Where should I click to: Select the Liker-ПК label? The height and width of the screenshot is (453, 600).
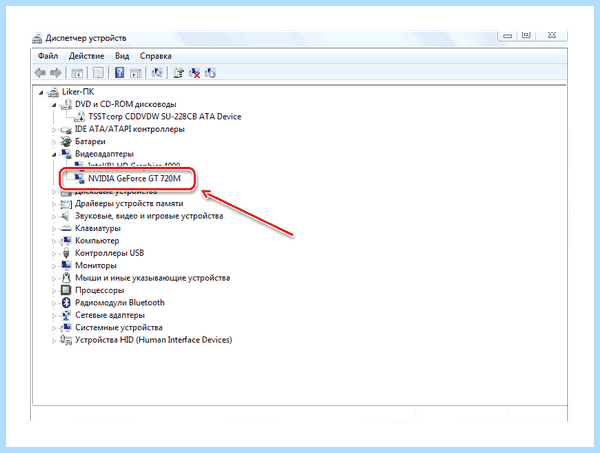[78, 92]
